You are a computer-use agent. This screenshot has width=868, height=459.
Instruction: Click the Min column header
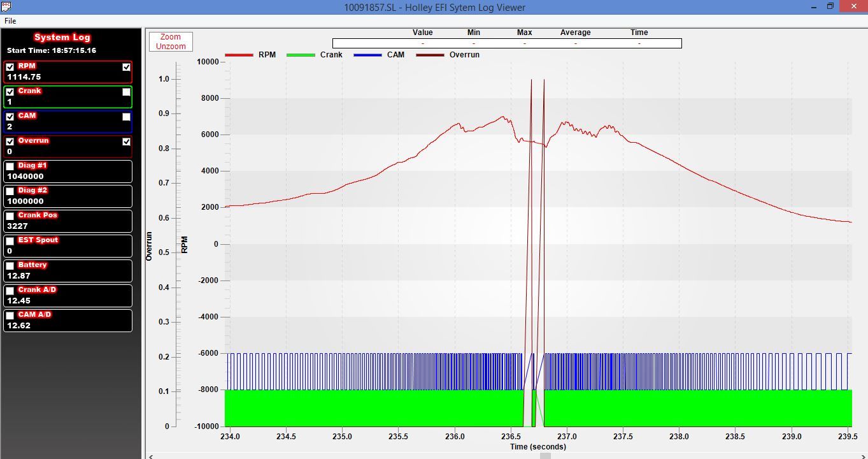pos(474,33)
